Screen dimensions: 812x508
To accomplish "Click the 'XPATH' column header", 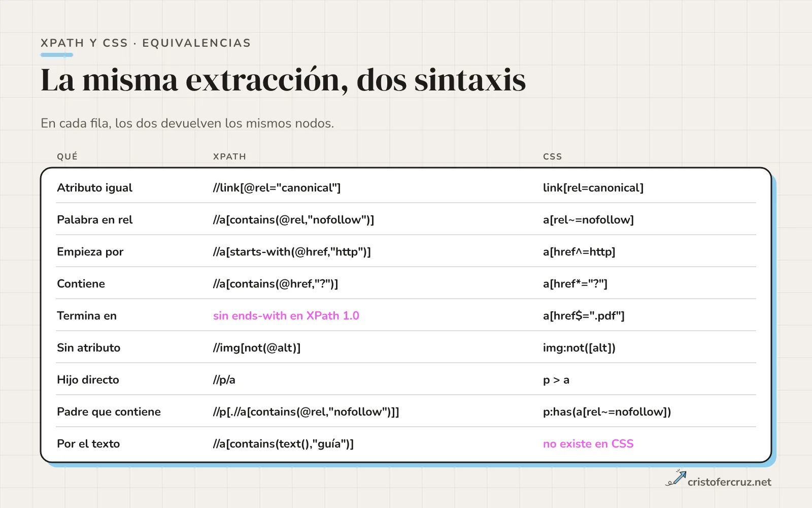I will coord(229,156).
